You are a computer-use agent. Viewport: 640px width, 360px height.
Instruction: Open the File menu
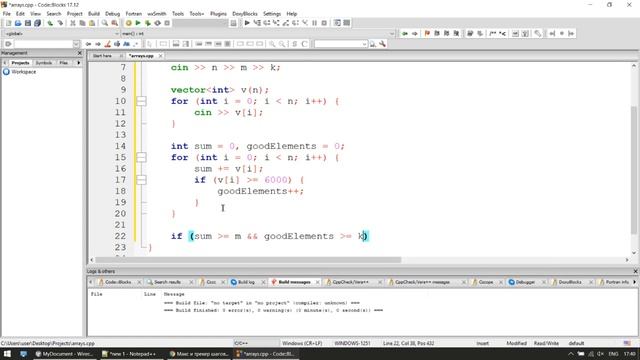tap(7, 13)
